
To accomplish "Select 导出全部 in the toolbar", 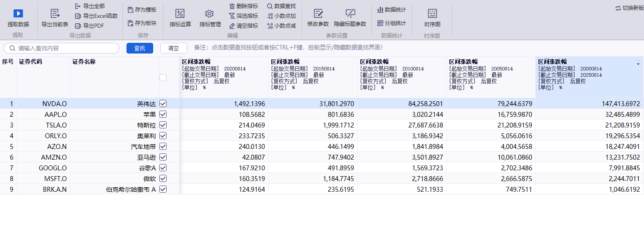I will click(90, 6).
